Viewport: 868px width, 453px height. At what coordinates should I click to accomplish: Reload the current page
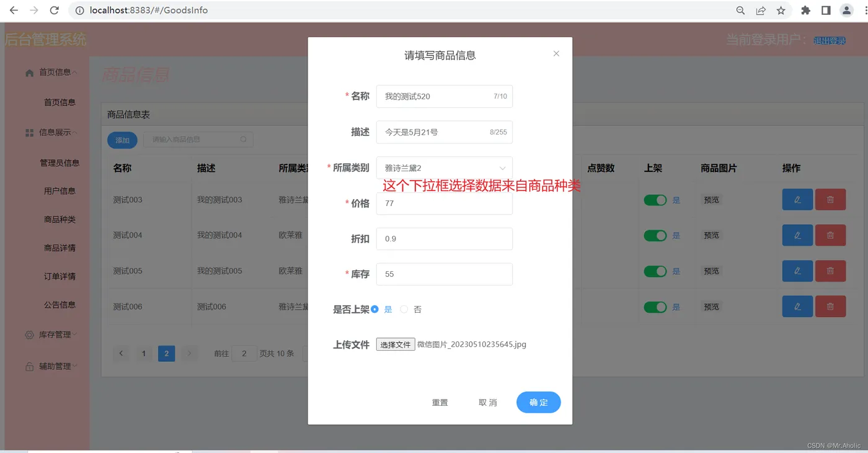coord(55,11)
